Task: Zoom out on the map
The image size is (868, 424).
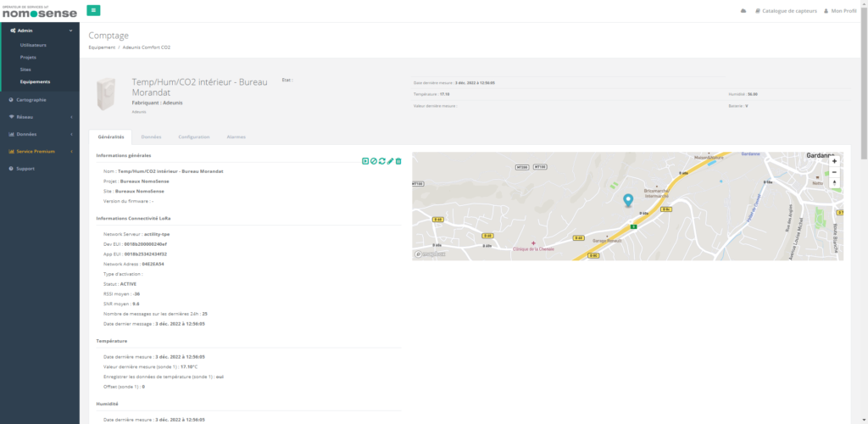Action: [x=834, y=172]
